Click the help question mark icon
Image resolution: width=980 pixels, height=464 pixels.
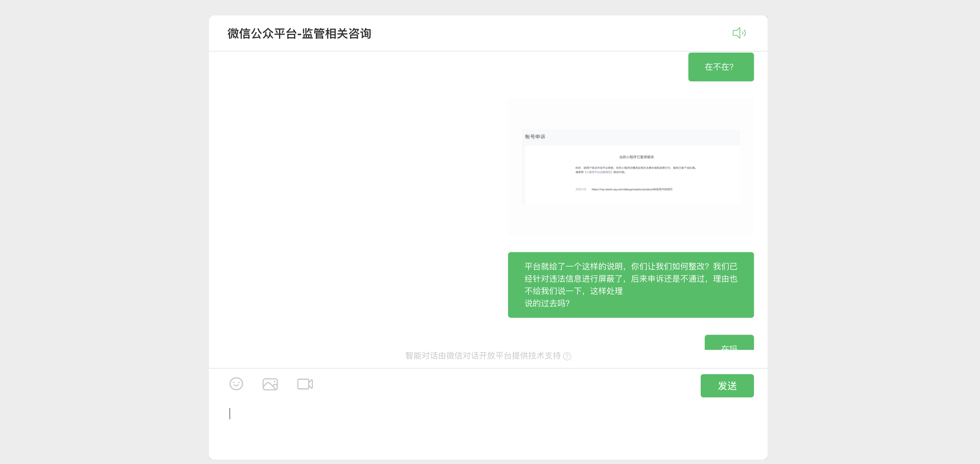[567, 356]
